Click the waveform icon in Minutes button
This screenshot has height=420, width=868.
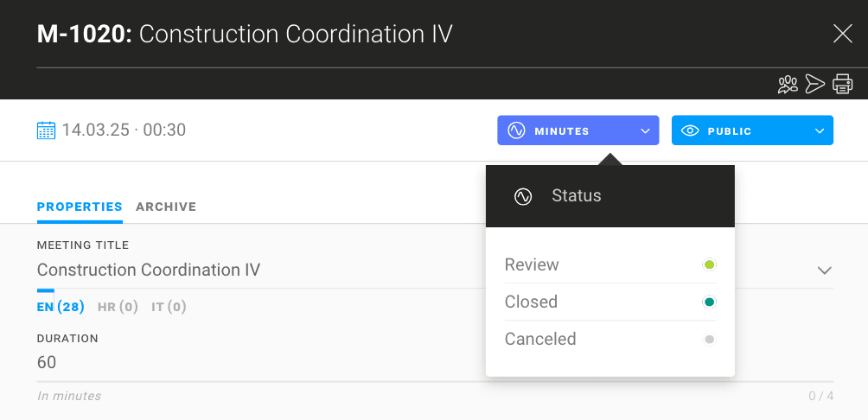point(516,131)
